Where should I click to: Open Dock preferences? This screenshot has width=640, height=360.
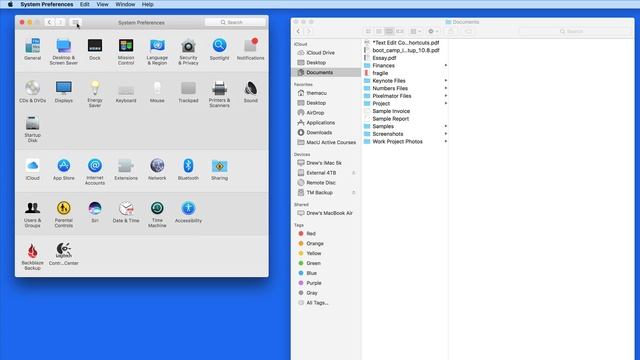point(95,49)
